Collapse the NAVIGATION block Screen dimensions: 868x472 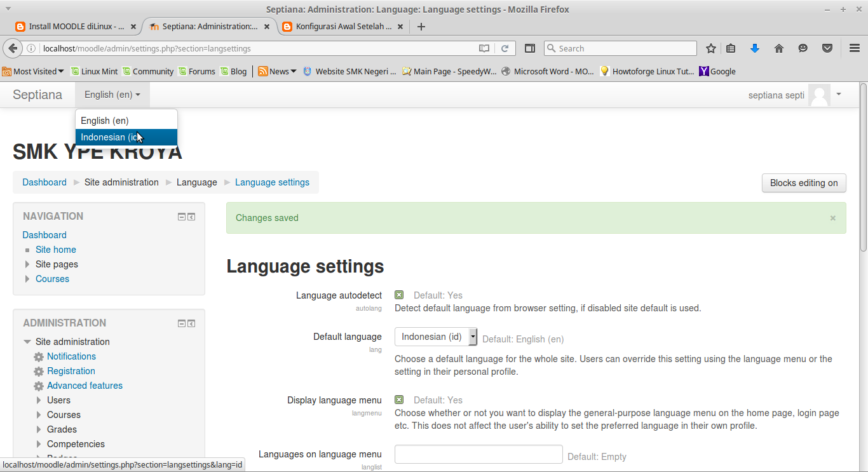click(181, 216)
